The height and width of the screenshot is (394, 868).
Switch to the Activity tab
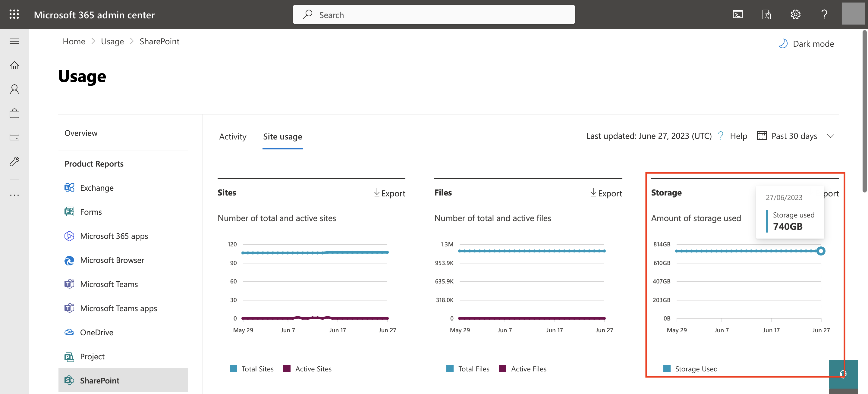[233, 136]
